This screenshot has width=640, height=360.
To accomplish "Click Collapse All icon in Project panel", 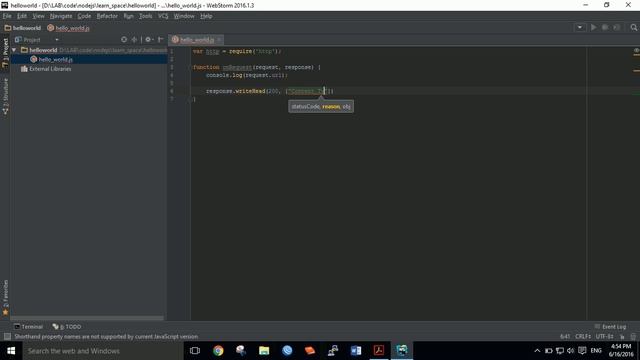I will point(134,40).
